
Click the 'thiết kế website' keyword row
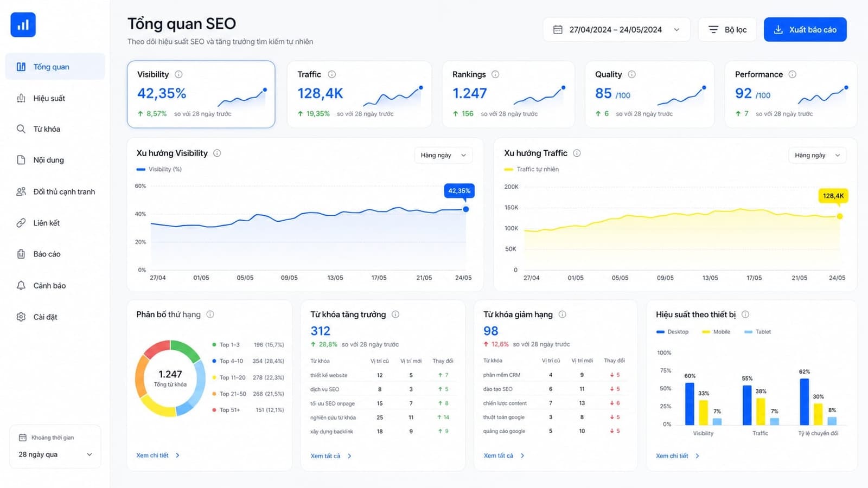tap(382, 375)
